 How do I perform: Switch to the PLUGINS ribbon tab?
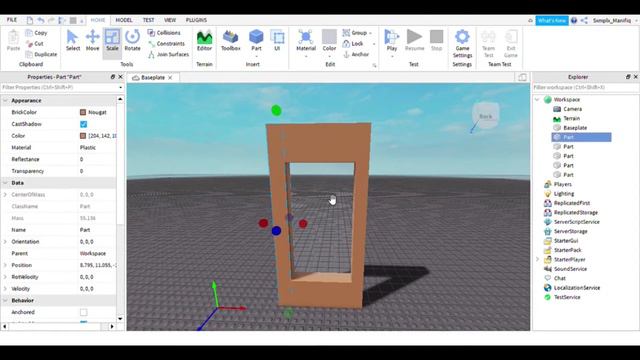tap(196, 20)
